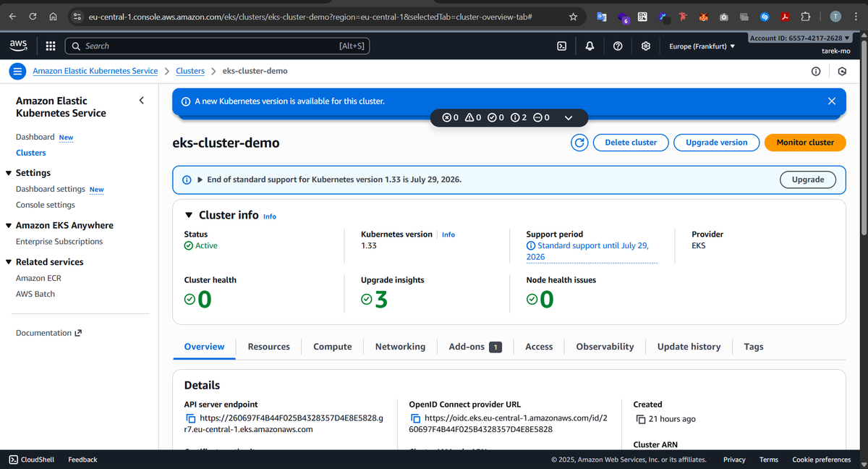Click the browser back arrow
Image resolution: width=868 pixels, height=469 pixels.
(x=13, y=16)
